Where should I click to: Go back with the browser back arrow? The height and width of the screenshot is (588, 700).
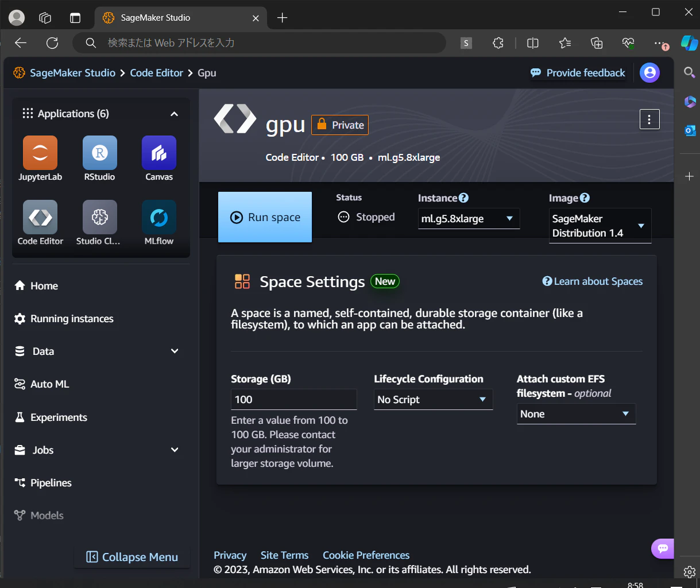[x=21, y=43]
